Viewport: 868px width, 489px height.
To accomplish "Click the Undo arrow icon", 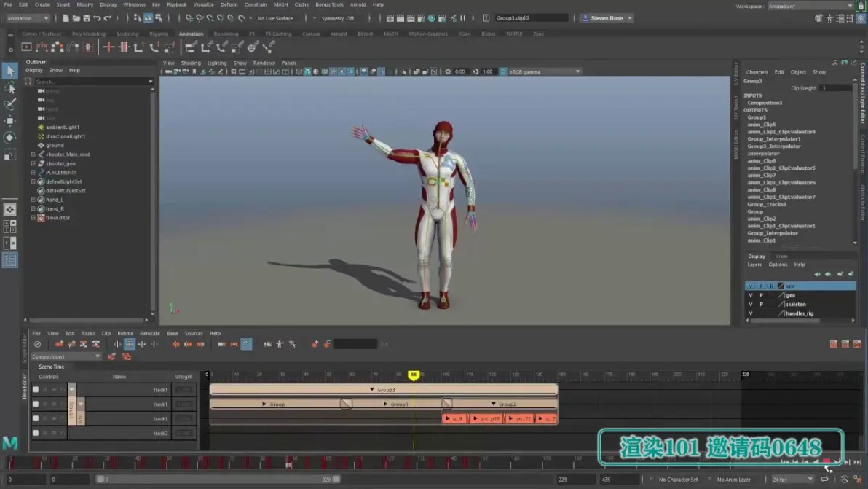I will 97,18.
